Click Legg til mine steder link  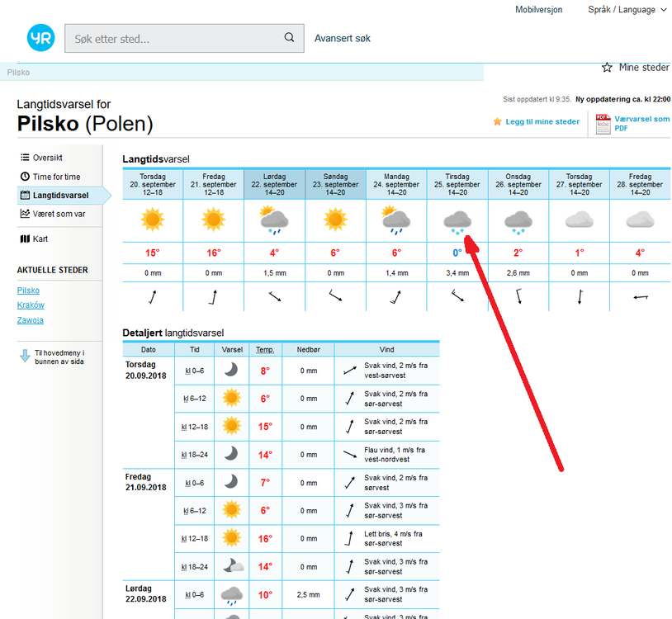[542, 121]
